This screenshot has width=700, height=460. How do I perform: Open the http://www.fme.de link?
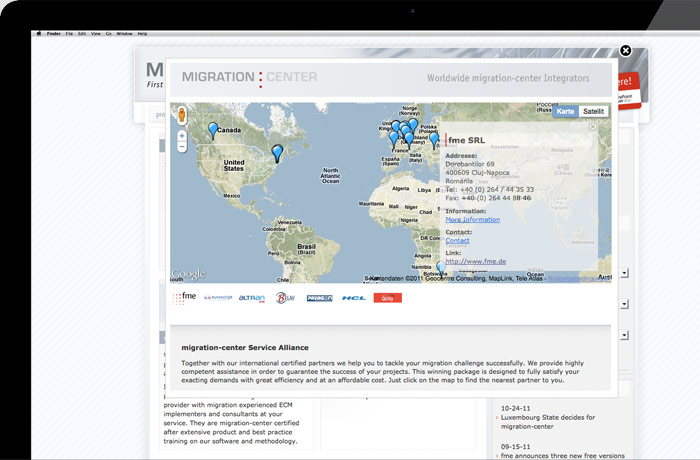(x=475, y=261)
